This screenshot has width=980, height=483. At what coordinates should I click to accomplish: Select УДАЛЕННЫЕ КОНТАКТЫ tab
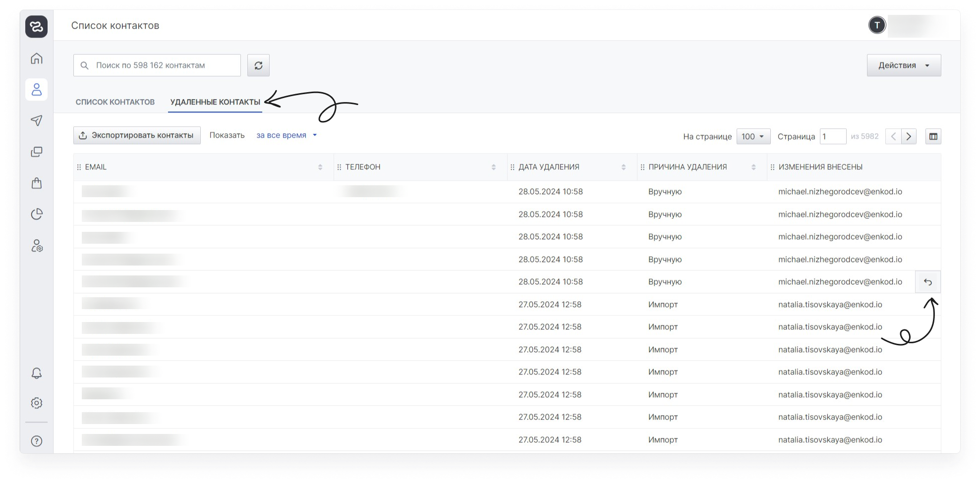(215, 102)
